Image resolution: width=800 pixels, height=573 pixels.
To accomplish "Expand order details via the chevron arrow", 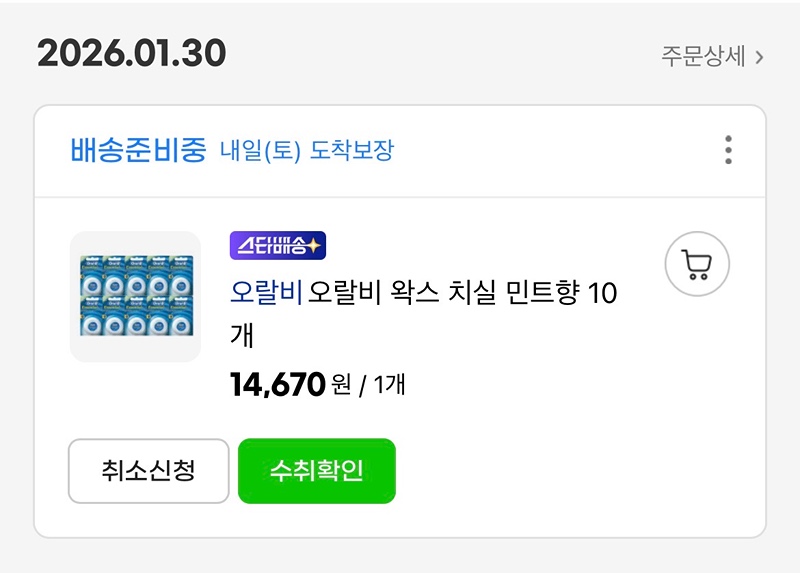I will 760,57.
